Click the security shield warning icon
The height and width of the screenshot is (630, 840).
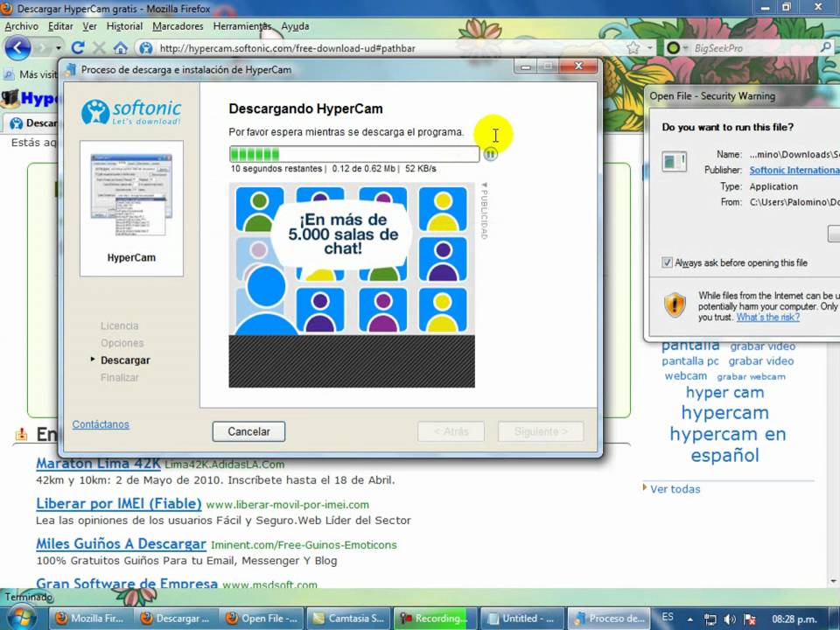click(675, 304)
